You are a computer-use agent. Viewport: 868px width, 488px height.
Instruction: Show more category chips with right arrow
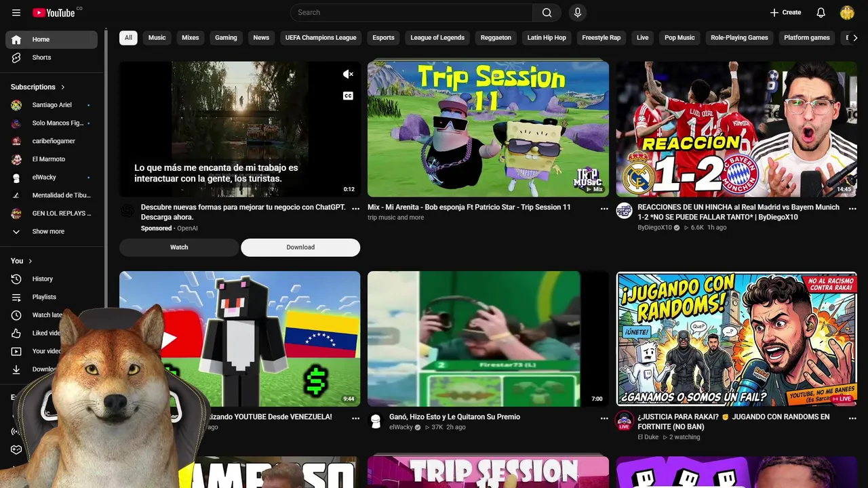[x=855, y=38]
